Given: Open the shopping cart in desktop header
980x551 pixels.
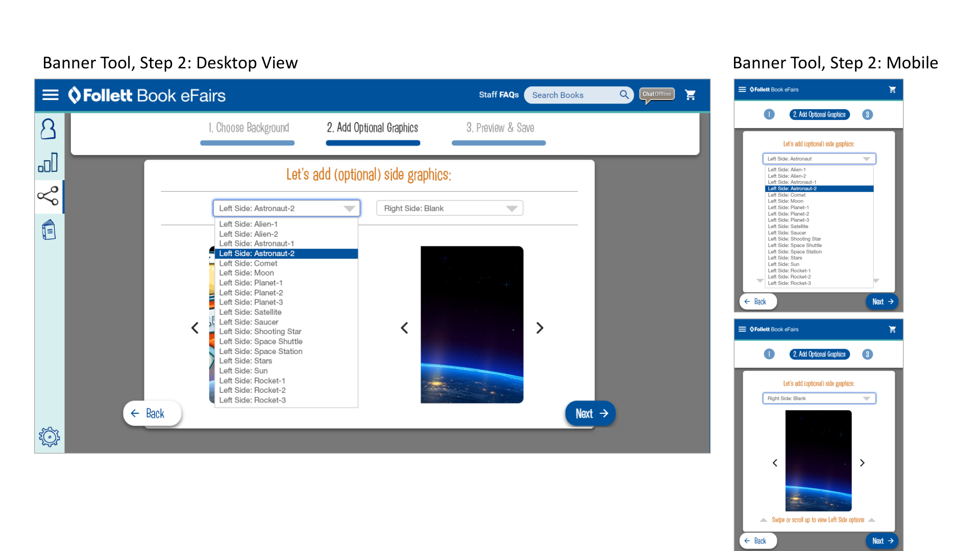Looking at the screenshot, I should click(x=690, y=94).
